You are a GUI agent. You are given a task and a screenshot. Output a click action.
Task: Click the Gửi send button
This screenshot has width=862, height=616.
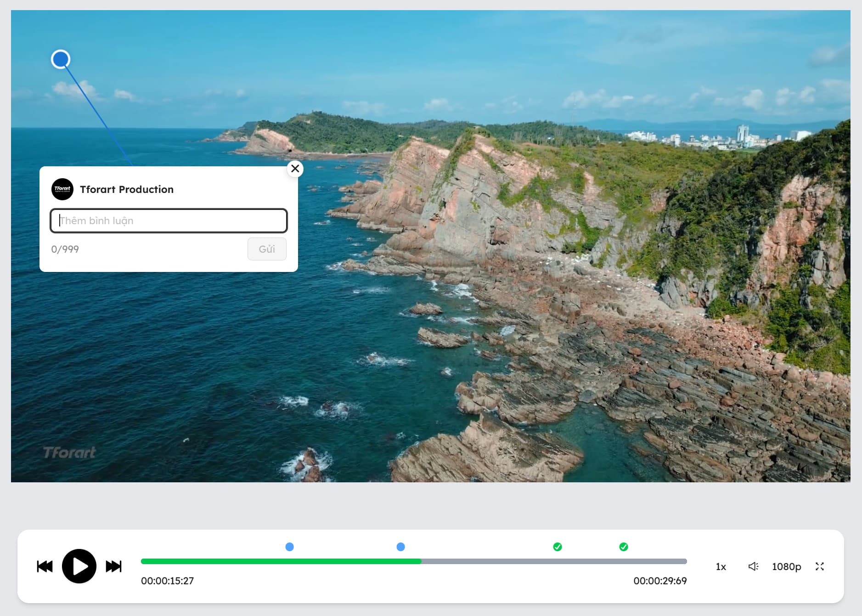click(x=267, y=249)
